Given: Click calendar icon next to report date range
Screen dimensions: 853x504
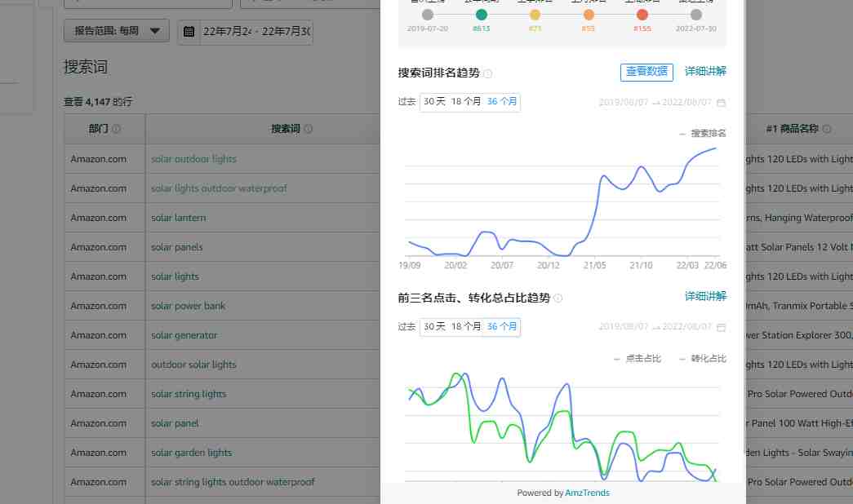Looking at the screenshot, I should pos(189,32).
